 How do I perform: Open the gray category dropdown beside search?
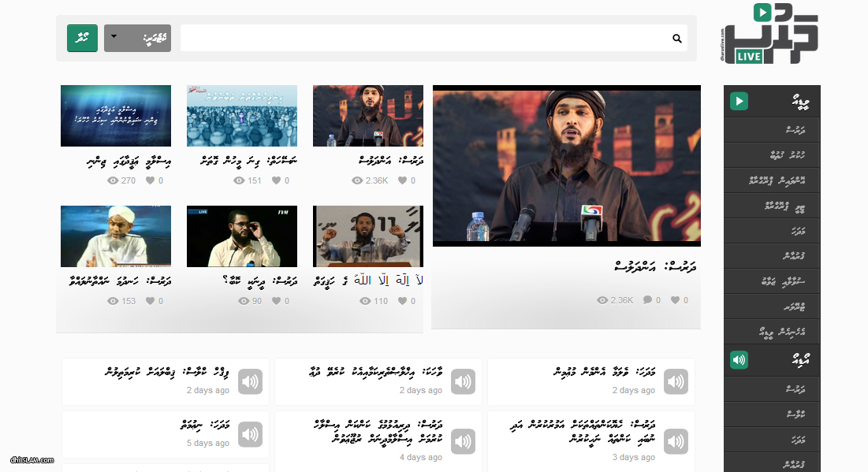(137, 38)
